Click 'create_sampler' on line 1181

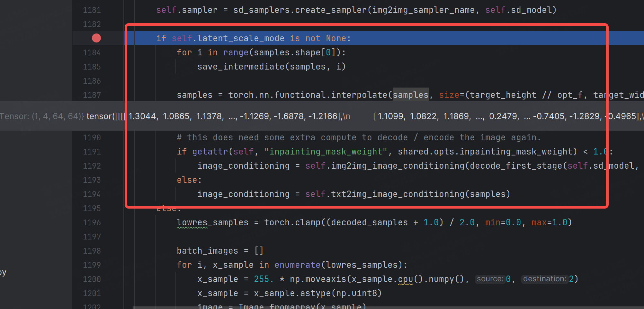point(331,10)
